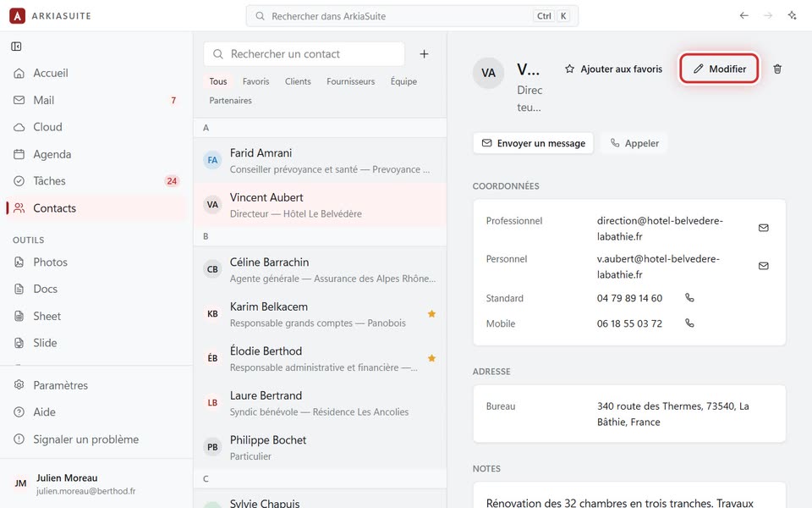812x508 pixels.
Task: Open Philippe Bochet's contact entry
Action: tap(320, 448)
